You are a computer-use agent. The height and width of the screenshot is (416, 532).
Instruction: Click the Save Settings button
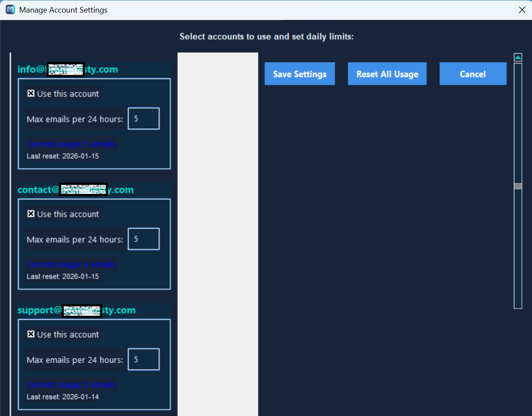[300, 74]
